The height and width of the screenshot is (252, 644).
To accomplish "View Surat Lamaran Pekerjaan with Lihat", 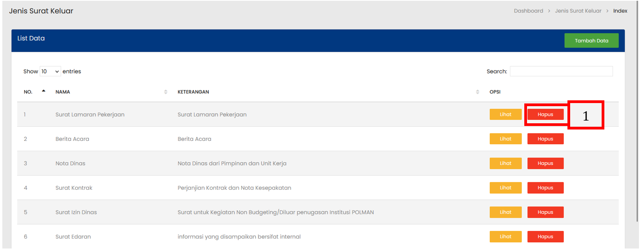I will (505, 114).
